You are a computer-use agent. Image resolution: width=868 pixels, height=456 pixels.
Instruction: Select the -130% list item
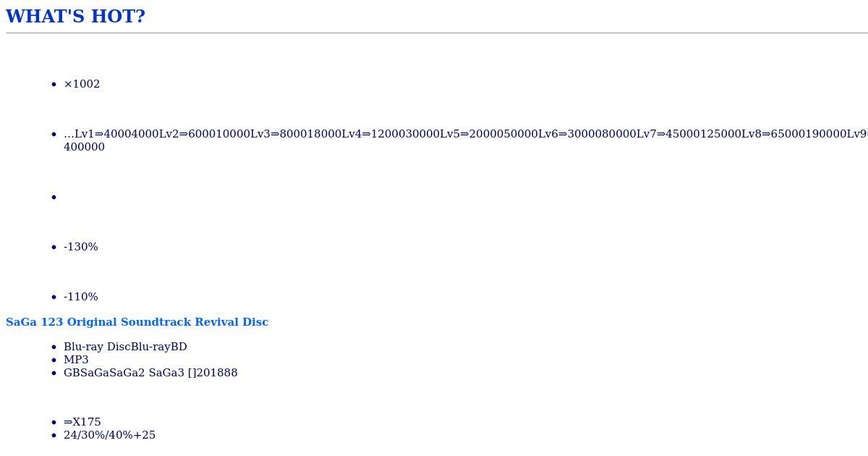tap(81, 247)
